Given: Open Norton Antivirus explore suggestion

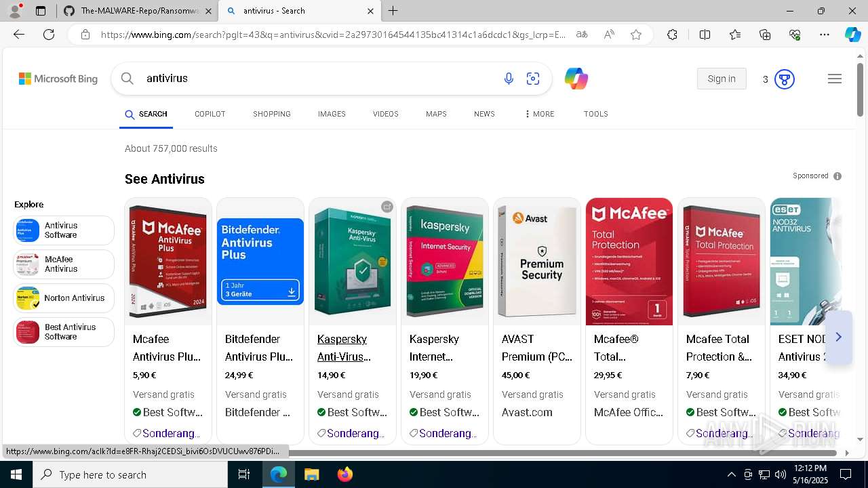Looking at the screenshot, I should click(x=64, y=298).
